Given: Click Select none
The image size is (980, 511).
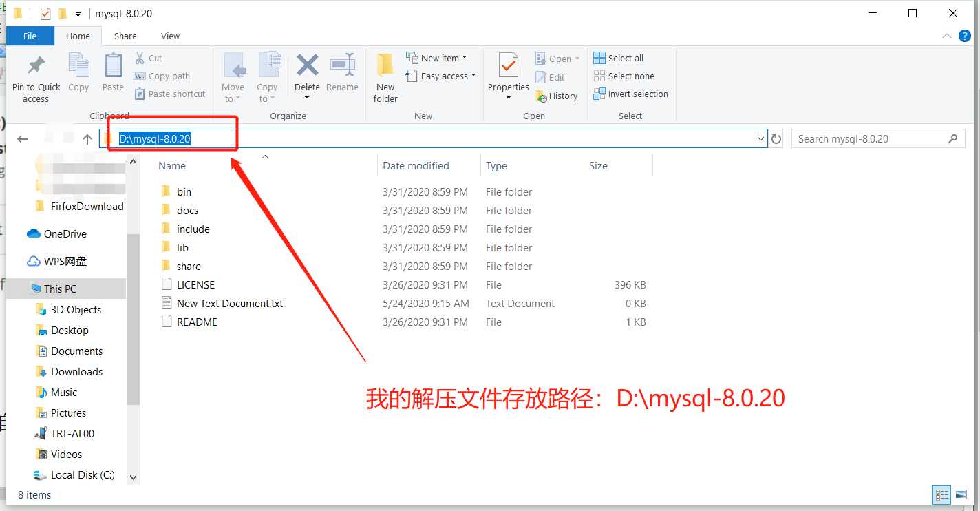Looking at the screenshot, I should coord(623,76).
